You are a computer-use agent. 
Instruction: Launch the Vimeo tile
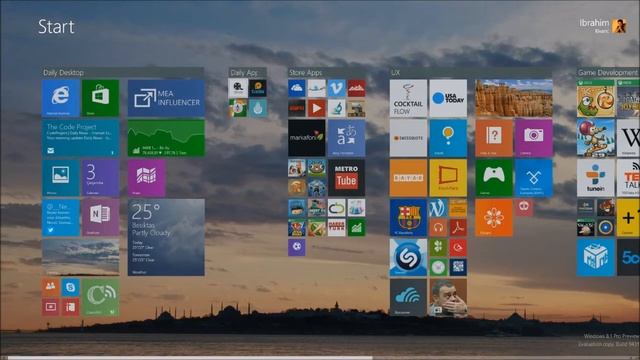point(336,88)
